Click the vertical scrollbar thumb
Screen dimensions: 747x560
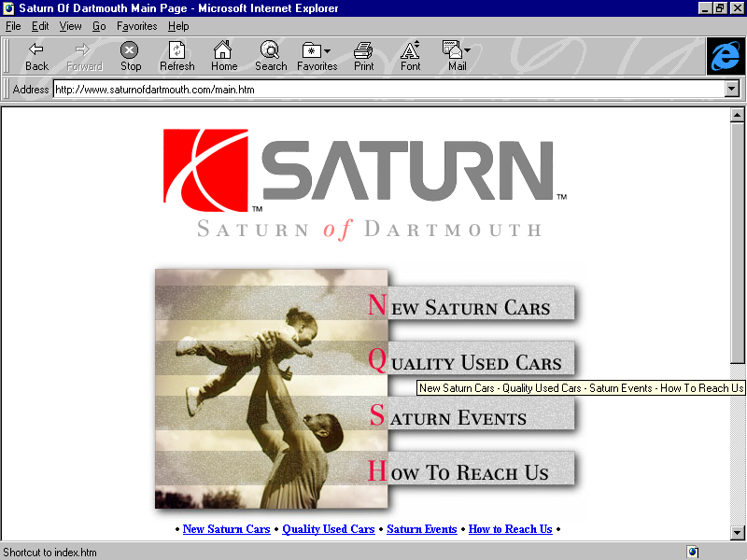coord(737,243)
